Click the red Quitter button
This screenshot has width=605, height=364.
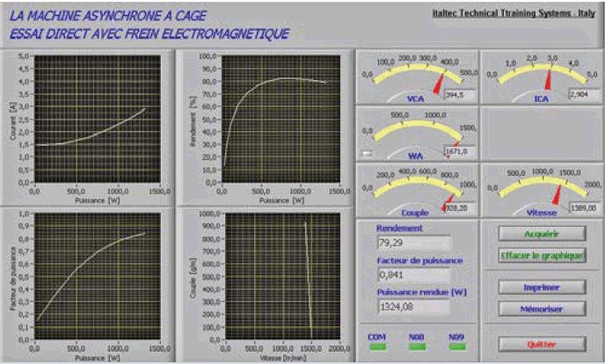pyautogui.click(x=542, y=345)
